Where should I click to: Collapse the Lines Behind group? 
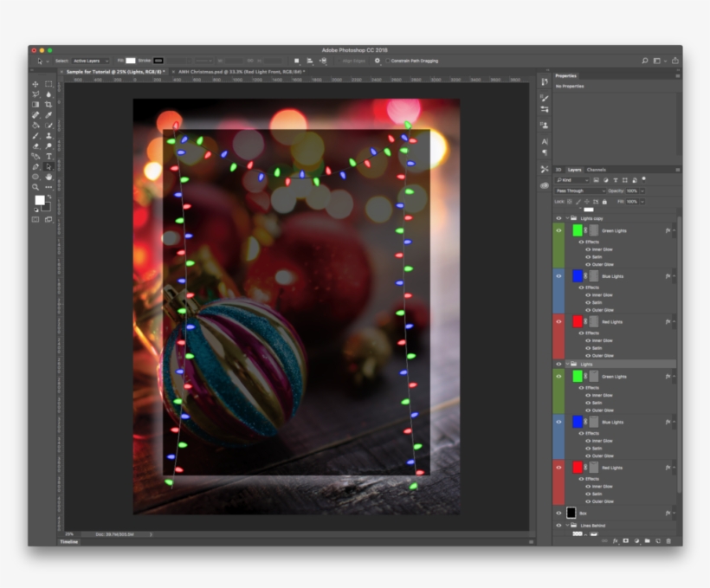pyautogui.click(x=566, y=526)
